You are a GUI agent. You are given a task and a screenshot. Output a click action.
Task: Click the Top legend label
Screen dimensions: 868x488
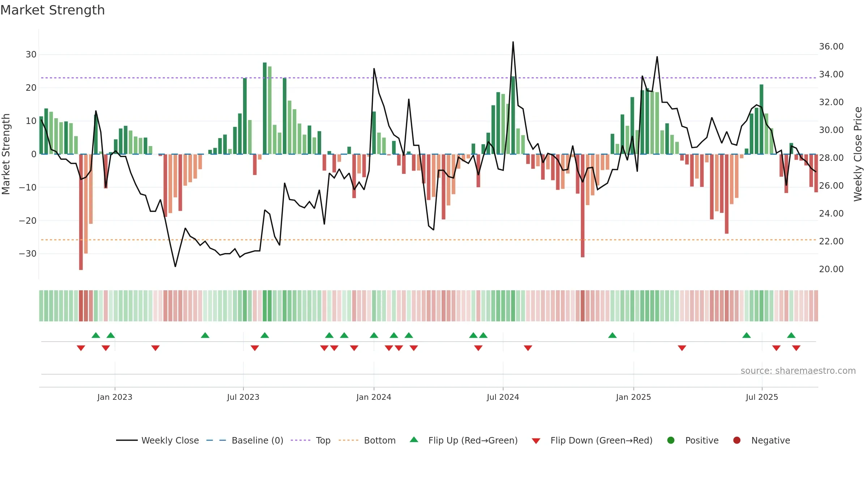[323, 440]
